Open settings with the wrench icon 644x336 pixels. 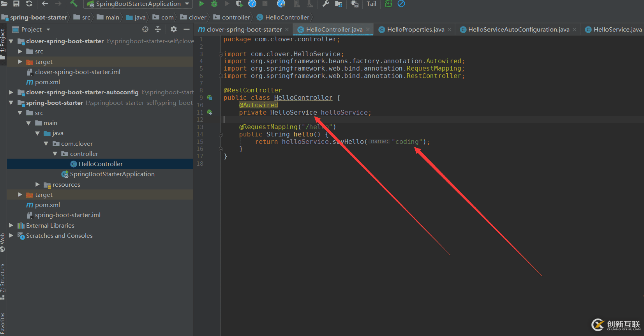point(326,4)
